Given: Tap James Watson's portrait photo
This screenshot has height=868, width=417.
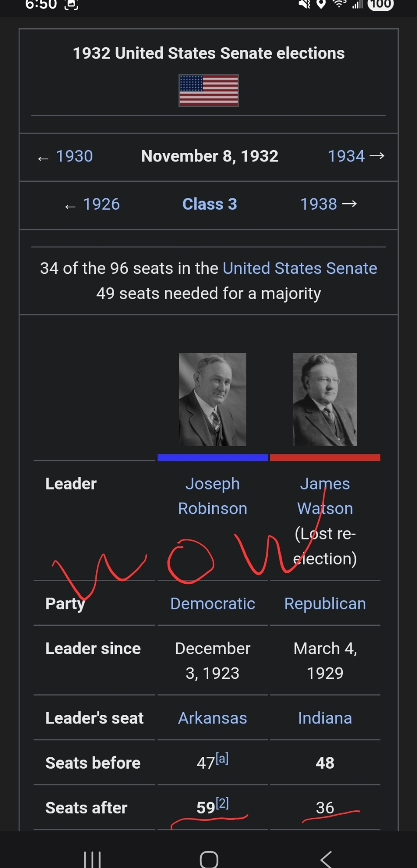Looking at the screenshot, I should pyautogui.click(x=325, y=399).
